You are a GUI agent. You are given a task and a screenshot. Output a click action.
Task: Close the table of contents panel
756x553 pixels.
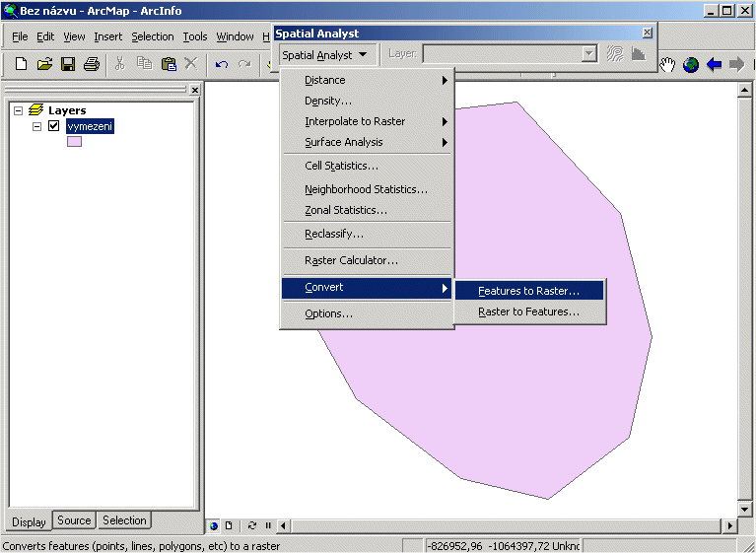pos(195,90)
